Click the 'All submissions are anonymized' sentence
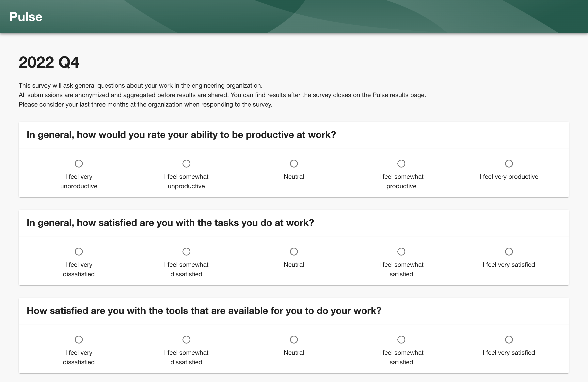This screenshot has height=382, width=588. click(124, 95)
